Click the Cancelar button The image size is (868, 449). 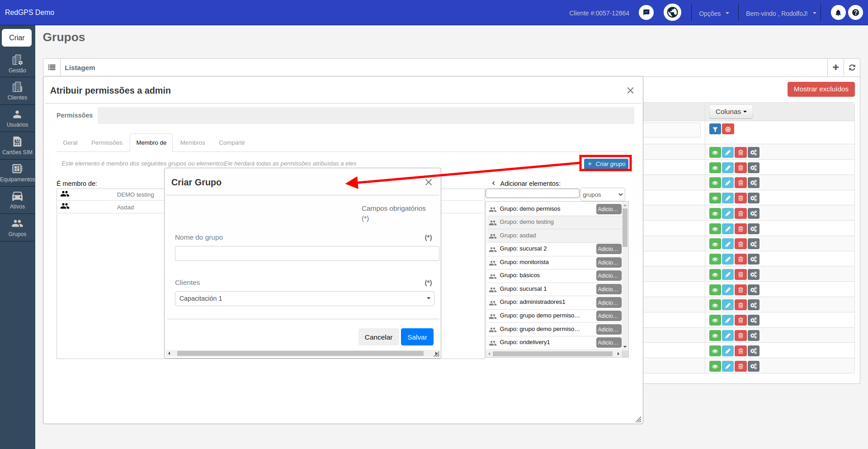(x=378, y=337)
